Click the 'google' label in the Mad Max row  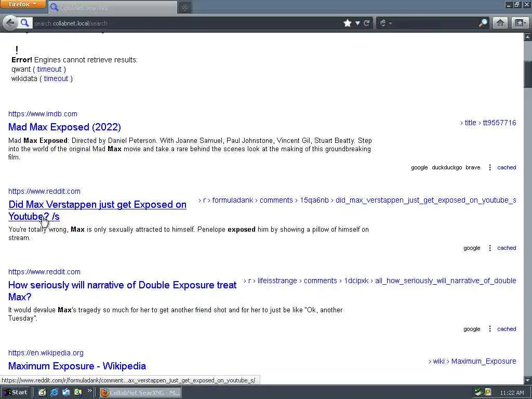419,168
